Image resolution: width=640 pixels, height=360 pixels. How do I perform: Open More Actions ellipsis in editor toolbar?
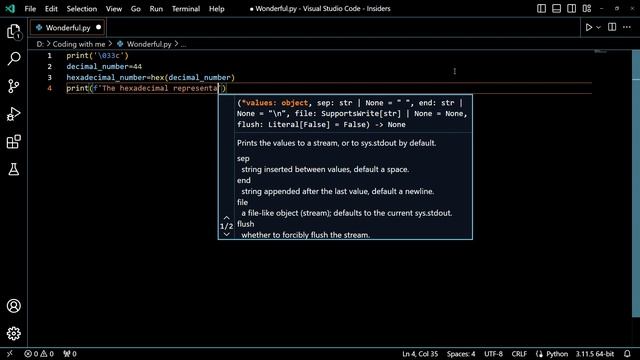coord(627,27)
